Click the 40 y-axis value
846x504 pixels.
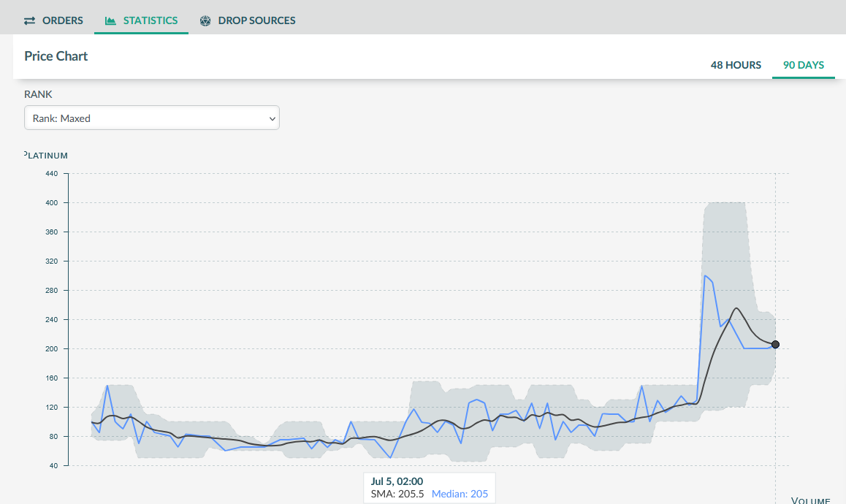pos(53,466)
